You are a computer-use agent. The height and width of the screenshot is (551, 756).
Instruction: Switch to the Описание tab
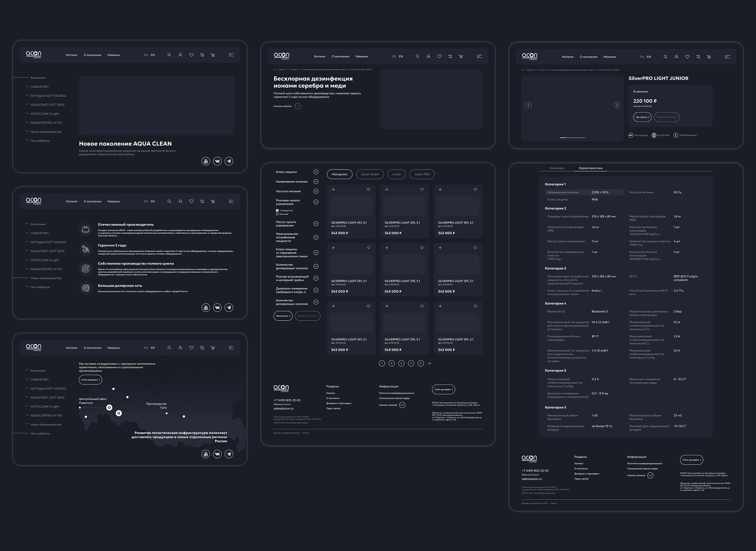(x=556, y=168)
